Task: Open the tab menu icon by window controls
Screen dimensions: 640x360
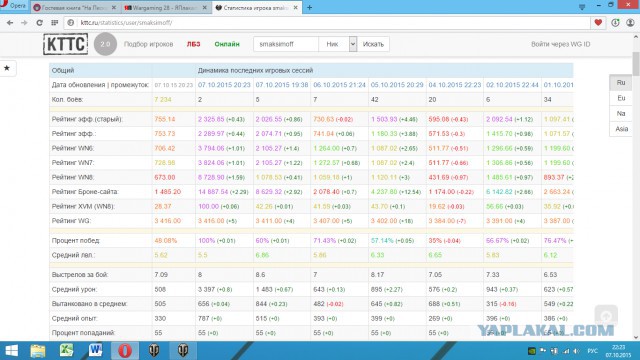Action: 582,7
